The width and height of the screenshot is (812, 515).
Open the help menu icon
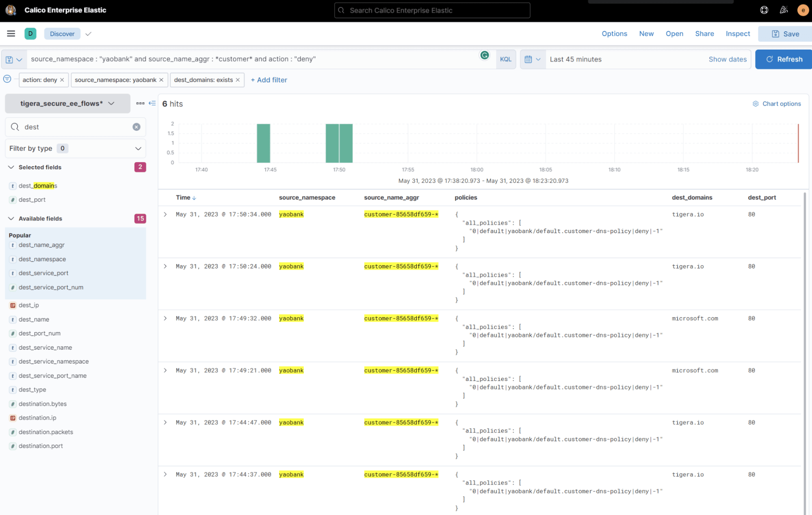pos(764,10)
